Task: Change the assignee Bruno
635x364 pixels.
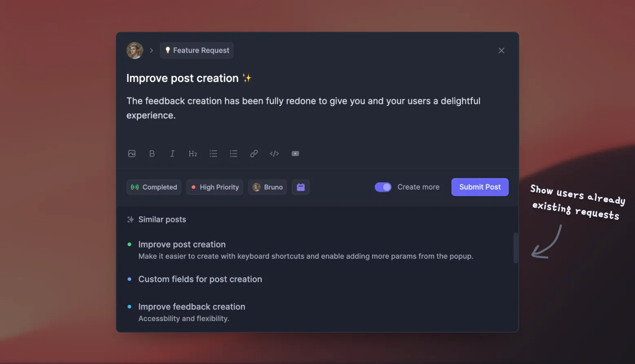Action: coord(268,187)
